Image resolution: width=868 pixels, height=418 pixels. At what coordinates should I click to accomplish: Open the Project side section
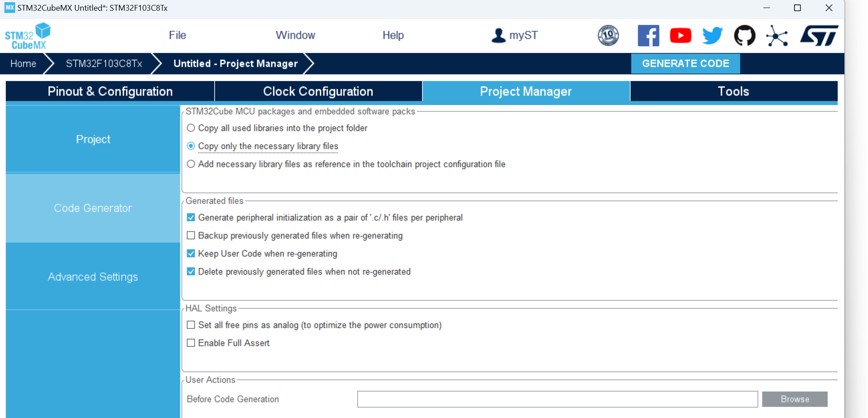coord(93,139)
